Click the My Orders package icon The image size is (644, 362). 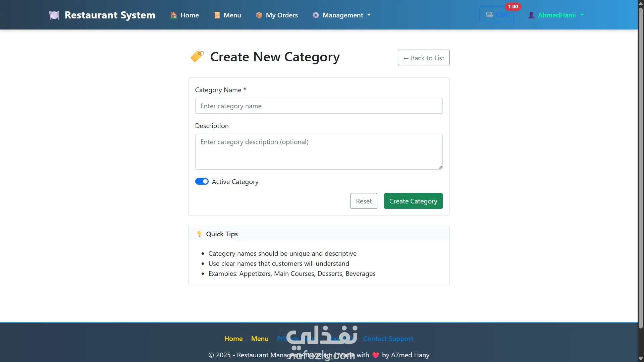[x=259, y=15]
